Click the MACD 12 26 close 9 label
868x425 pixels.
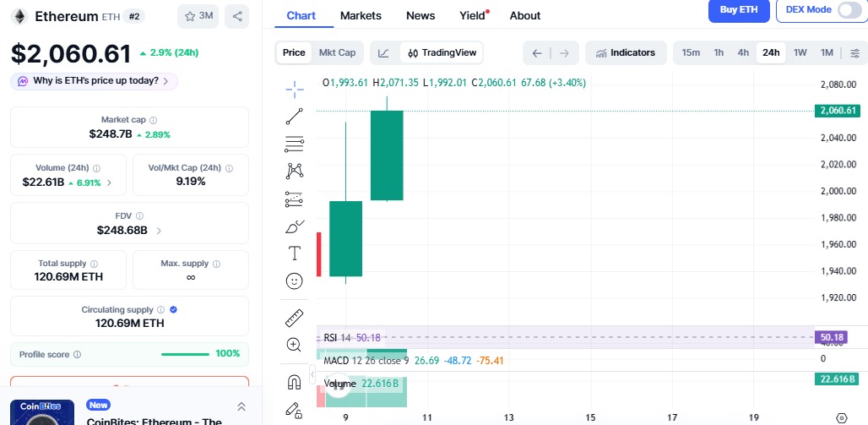click(x=366, y=361)
